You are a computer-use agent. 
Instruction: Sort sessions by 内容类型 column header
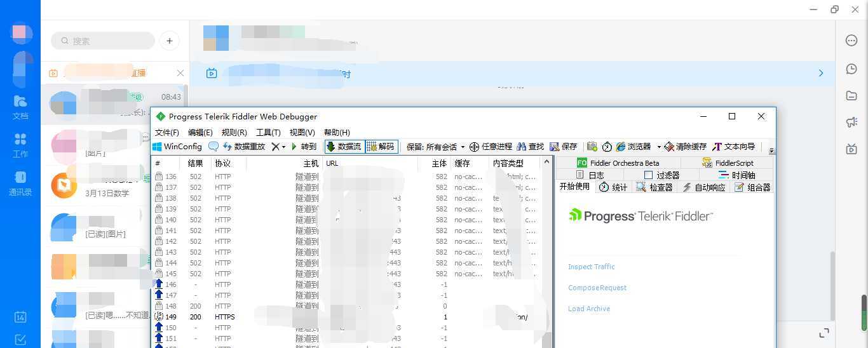(515, 163)
